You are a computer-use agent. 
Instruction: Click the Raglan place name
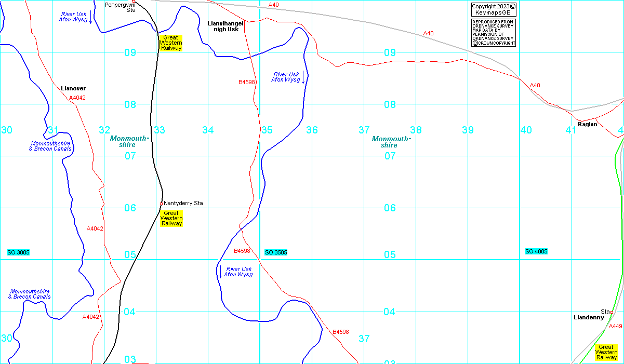pos(588,124)
